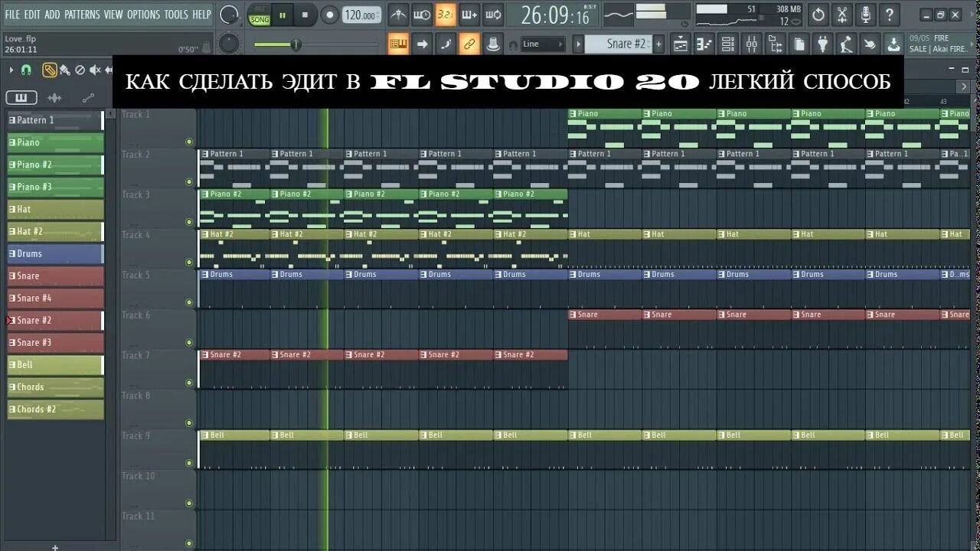Open the EDIT menu
The height and width of the screenshot is (551, 980).
pos(32,15)
